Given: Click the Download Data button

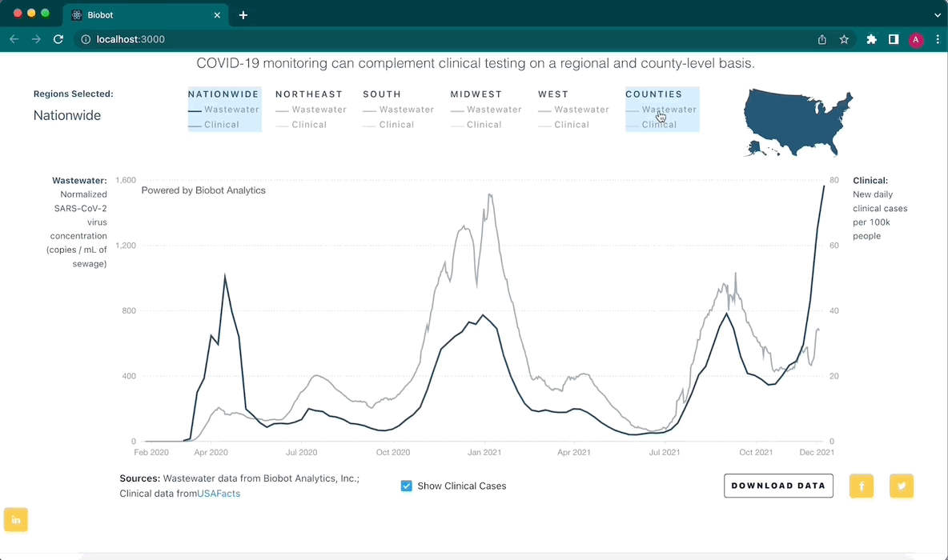Looking at the screenshot, I should click(778, 486).
